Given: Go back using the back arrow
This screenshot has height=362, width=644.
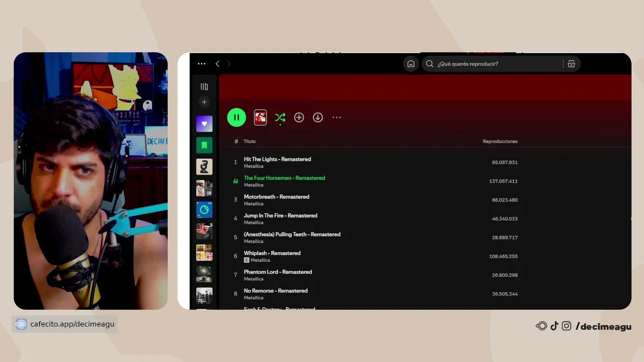Looking at the screenshot, I should point(217,64).
